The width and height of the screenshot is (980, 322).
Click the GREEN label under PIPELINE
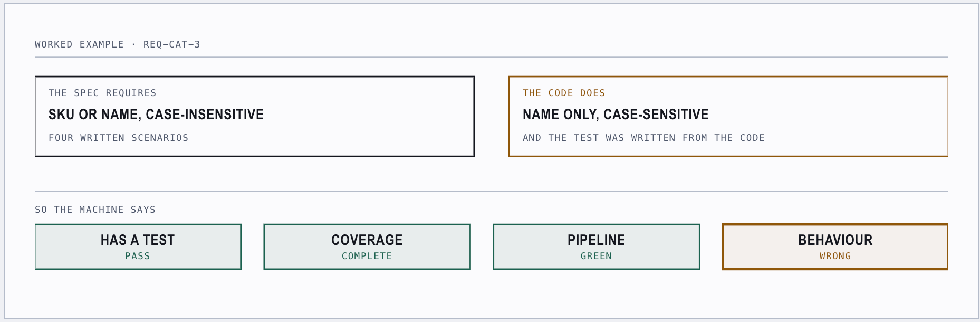[597, 256]
